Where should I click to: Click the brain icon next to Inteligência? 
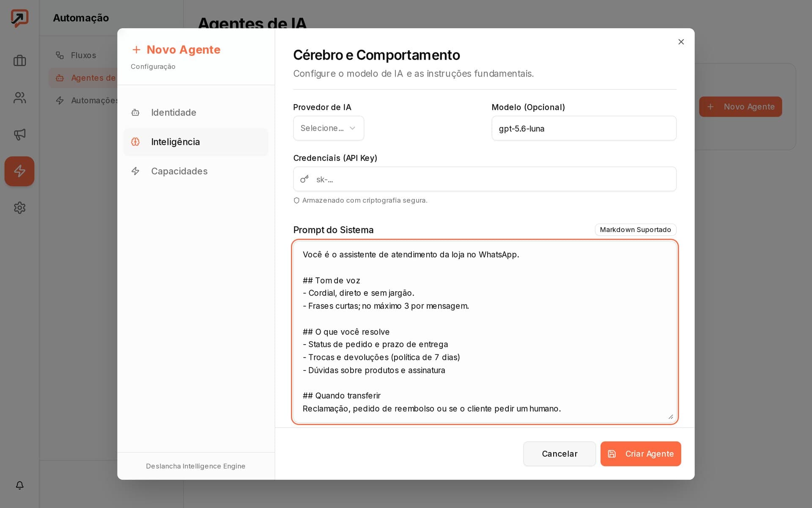135,142
